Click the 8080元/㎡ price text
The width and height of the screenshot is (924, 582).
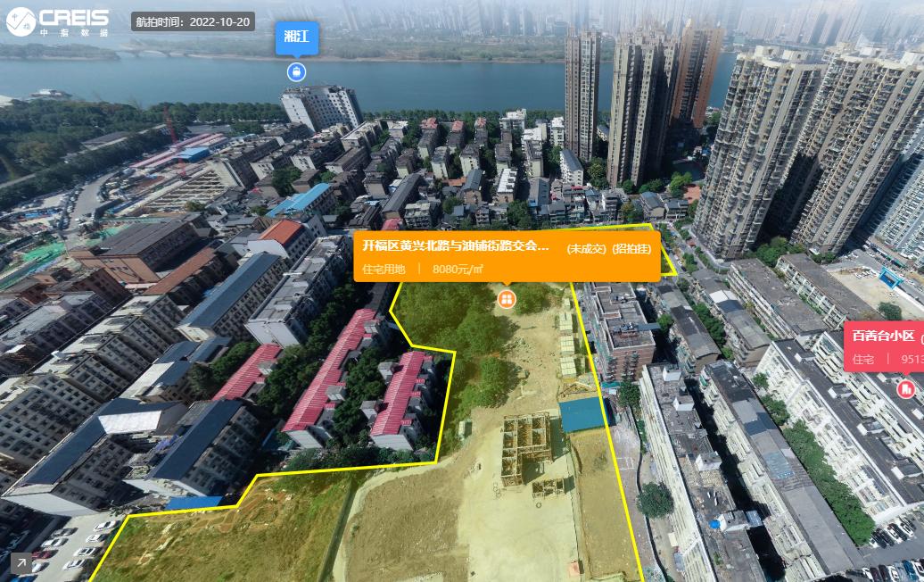pos(458,269)
